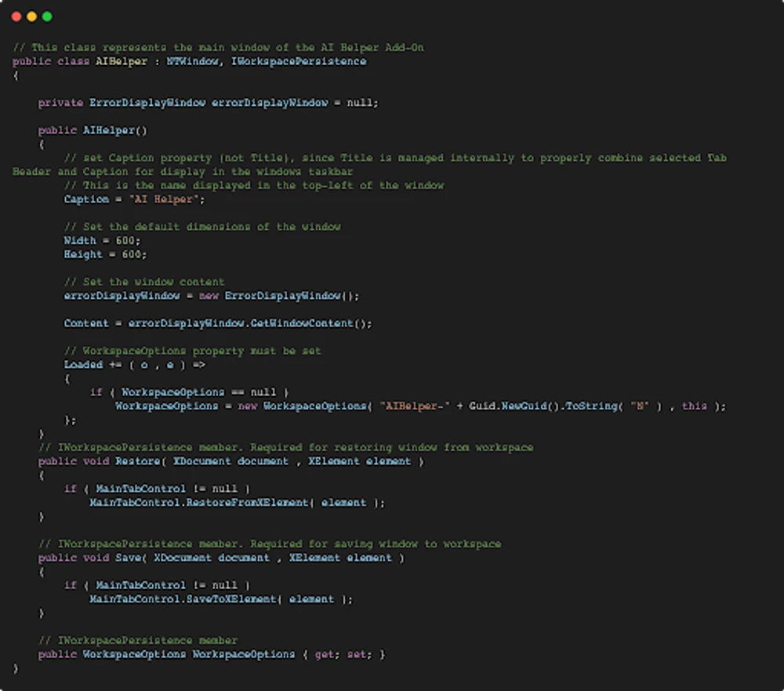784x691 pixels.
Task: Click Guid.NewGuid().ToString call
Action: tap(543, 406)
